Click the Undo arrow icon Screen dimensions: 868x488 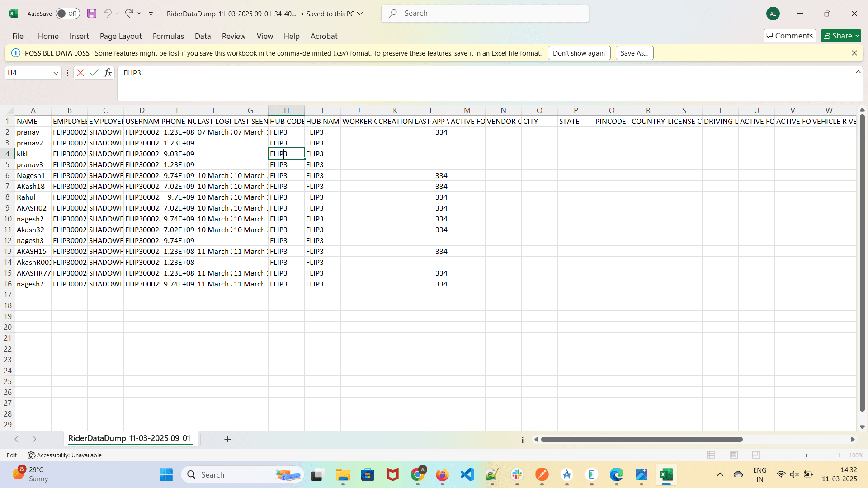coord(107,14)
